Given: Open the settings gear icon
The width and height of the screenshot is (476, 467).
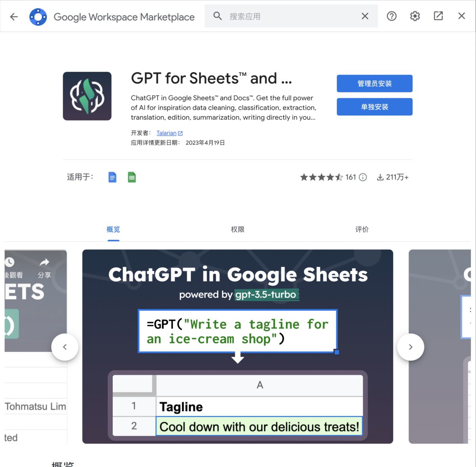Looking at the screenshot, I should click(415, 16).
